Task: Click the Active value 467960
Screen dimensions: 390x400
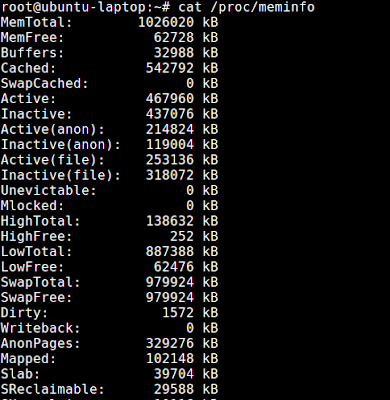Action: coord(169,99)
